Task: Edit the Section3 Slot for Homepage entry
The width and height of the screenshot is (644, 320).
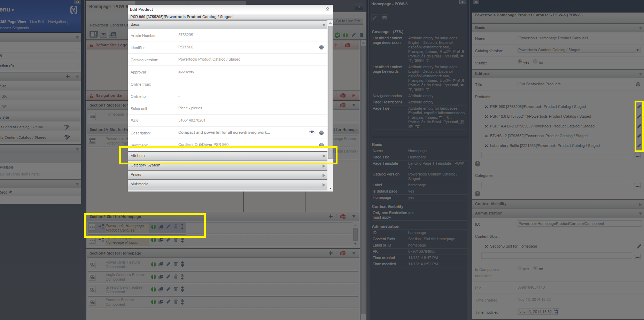Action: point(639,247)
